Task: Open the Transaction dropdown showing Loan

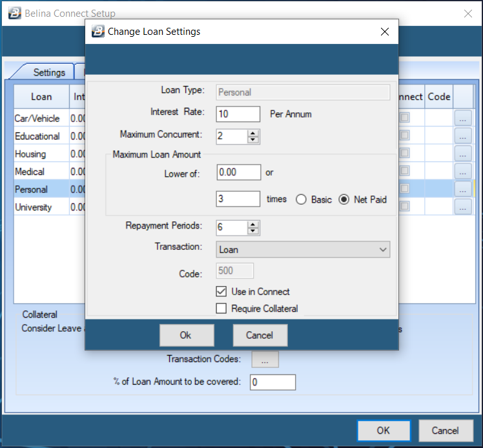Action: click(303, 249)
